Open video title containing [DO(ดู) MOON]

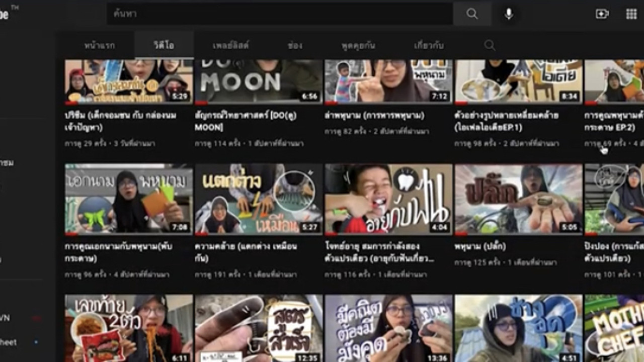tap(246, 121)
